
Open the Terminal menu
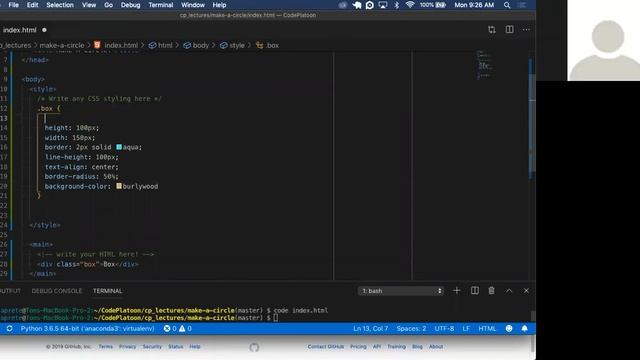pyautogui.click(x=160, y=5)
